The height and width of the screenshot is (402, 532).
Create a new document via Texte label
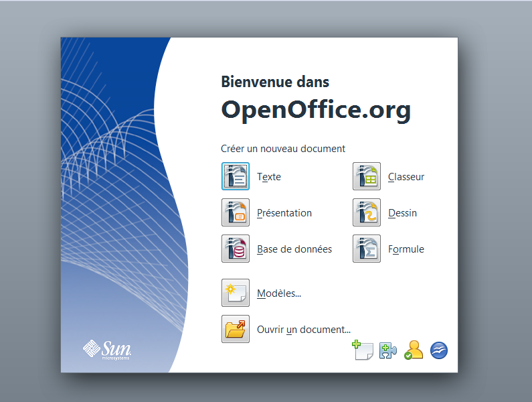point(269,178)
